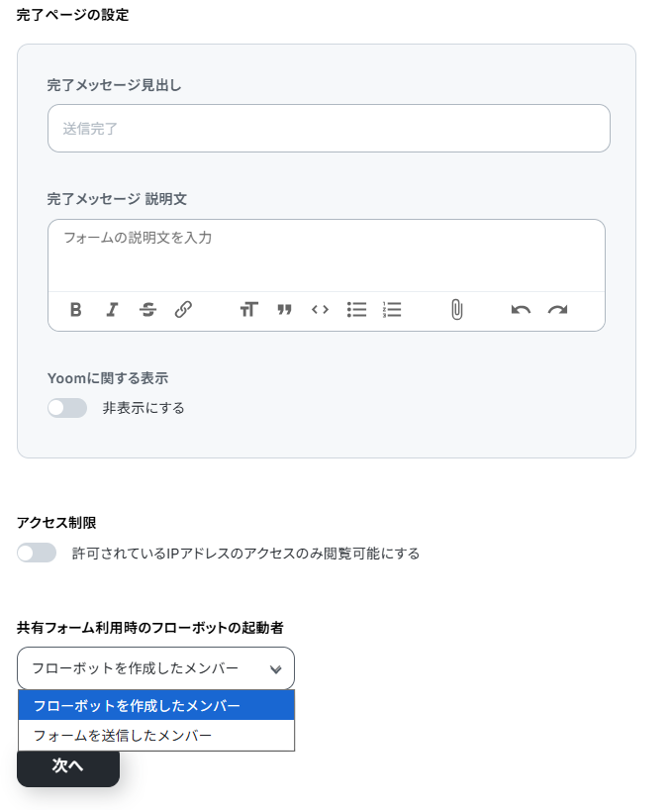This screenshot has height=810, width=672.
Task: Insert a hyperlink via the link icon
Action: [183, 310]
